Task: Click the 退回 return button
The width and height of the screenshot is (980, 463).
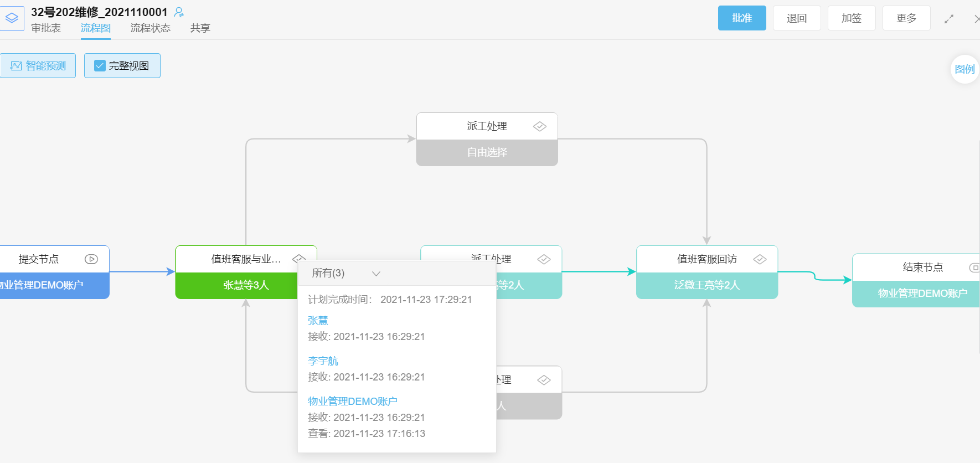Action: click(797, 18)
